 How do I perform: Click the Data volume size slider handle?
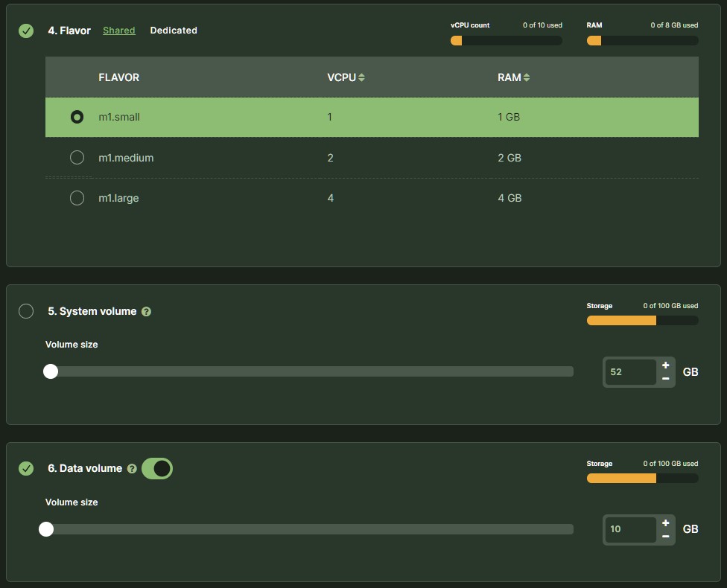46,529
